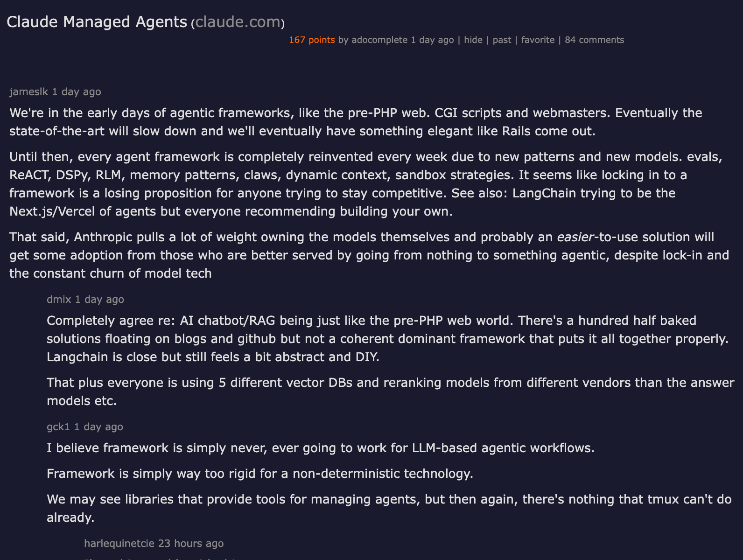Screen dimensions: 743x560
Task: Open the past submissions link
Action: [x=502, y=40]
